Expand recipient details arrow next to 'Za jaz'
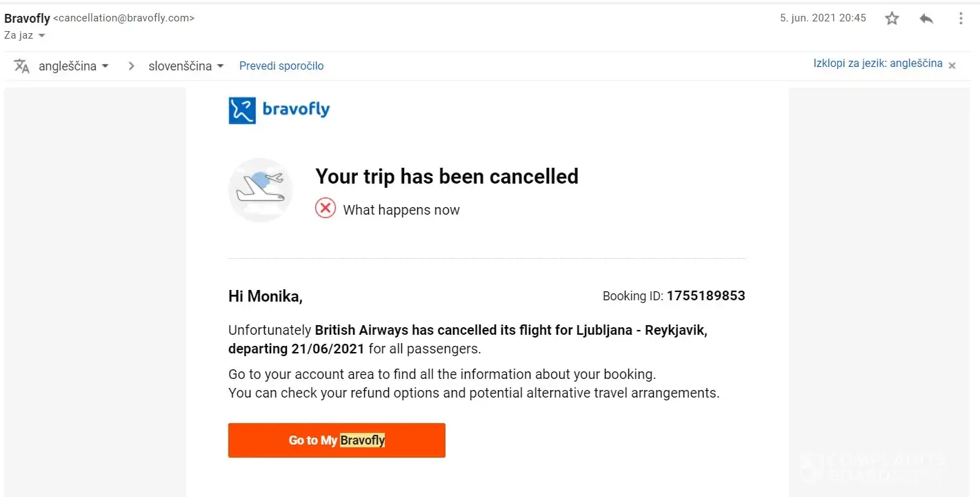Screen dimensions: 980x497 [x=42, y=35]
